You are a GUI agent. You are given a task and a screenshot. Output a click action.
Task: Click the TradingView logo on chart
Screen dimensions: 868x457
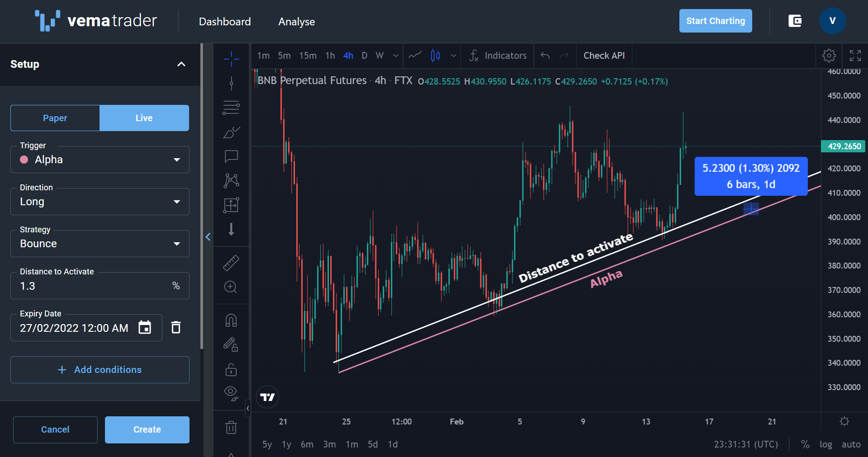267,397
